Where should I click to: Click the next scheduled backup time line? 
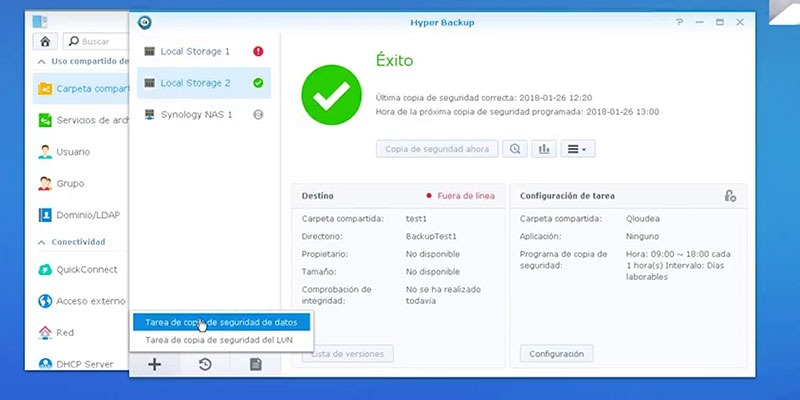pos(517,112)
